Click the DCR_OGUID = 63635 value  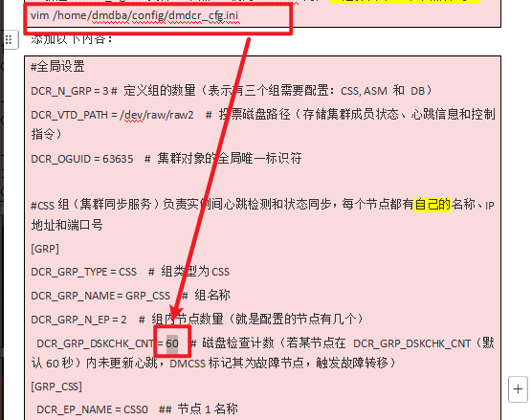pyautogui.click(x=82, y=159)
